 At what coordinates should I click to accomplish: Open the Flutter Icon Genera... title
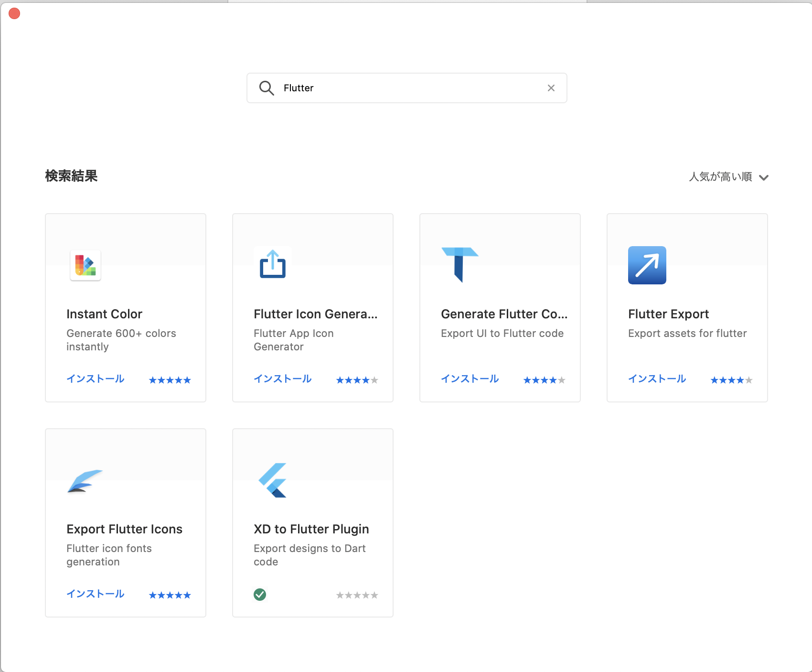click(x=316, y=314)
